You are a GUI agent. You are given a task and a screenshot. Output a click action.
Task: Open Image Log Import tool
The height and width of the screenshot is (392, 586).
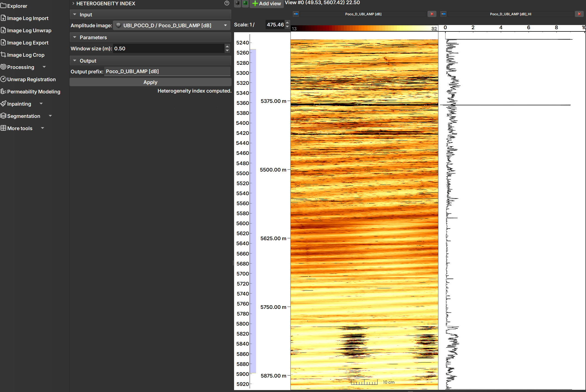[x=28, y=18]
